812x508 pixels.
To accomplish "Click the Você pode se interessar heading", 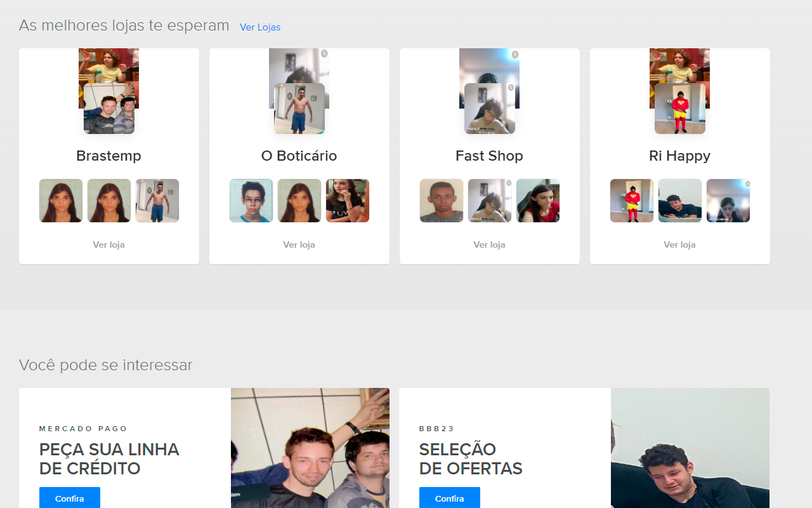I will [105, 365].
